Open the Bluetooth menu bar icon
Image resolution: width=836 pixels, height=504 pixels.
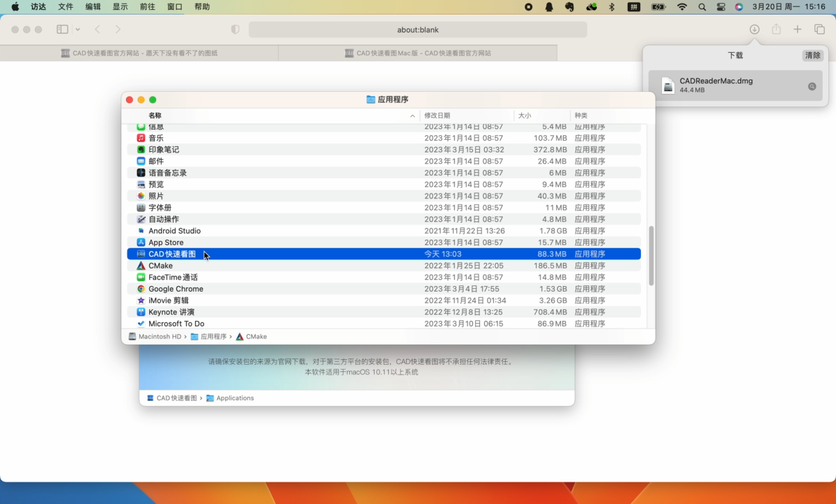612,7
